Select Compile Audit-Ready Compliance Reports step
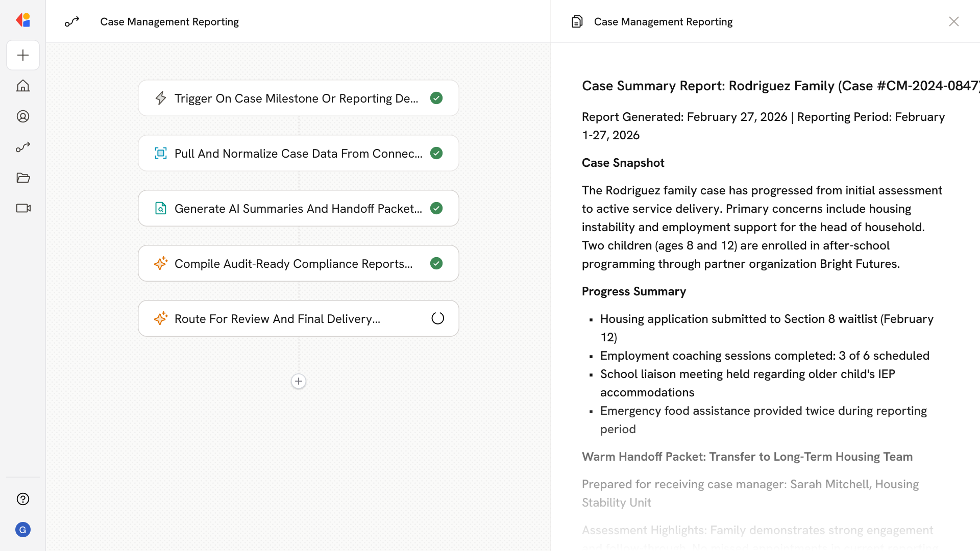 tap(293, 264)
